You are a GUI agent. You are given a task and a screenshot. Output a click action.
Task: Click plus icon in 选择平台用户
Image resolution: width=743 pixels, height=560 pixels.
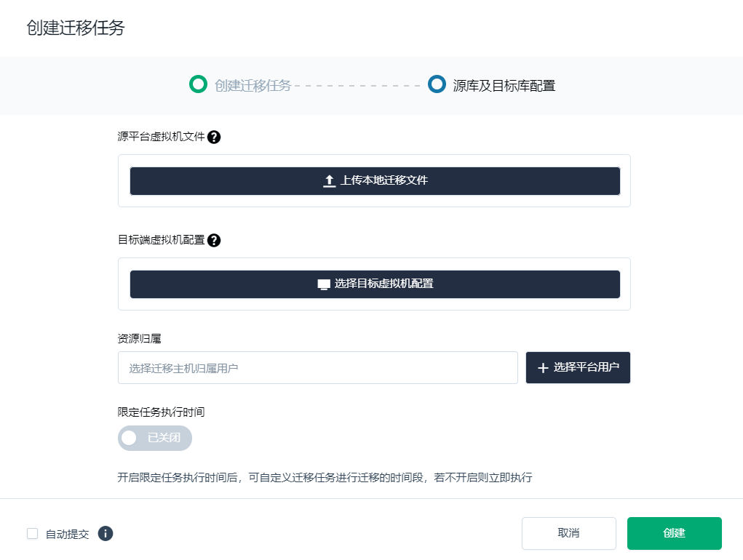click(543, 368)
